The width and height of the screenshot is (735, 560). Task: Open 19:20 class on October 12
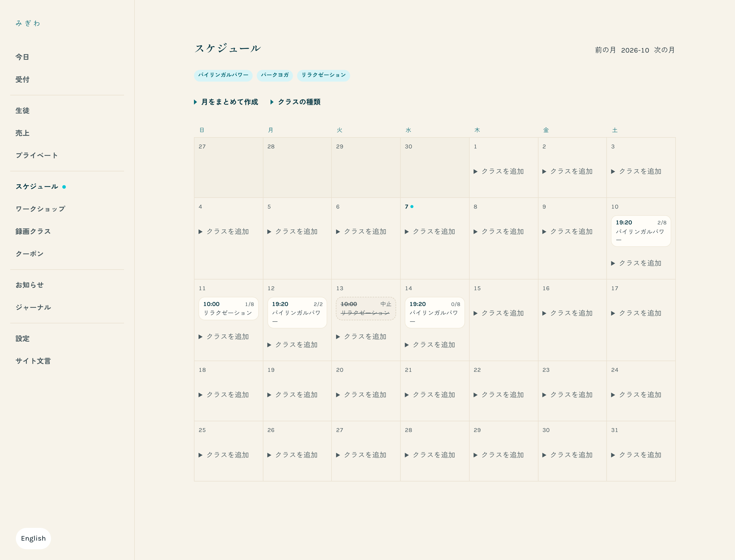297,313
